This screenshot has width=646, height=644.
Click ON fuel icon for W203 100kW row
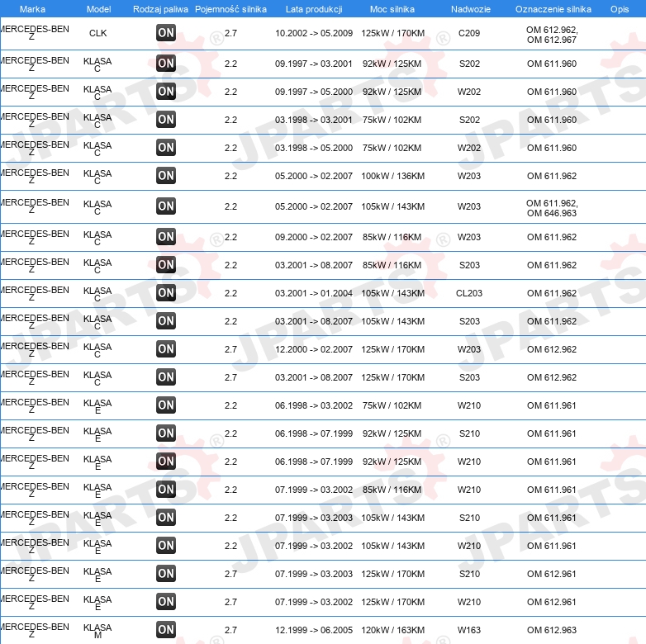pos(166,175)
